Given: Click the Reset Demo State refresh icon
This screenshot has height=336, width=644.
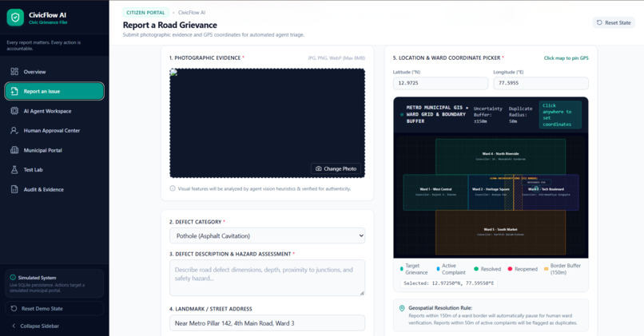Looking at the screenshot, I should pos(14,309).
